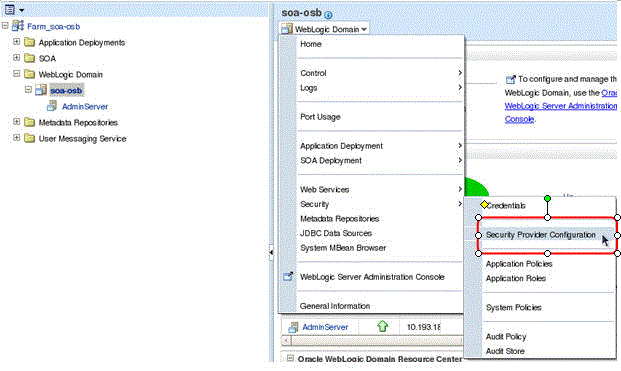Click the User Messaging Service folder icon
621x371 pixels.
(x=30, y=138)
